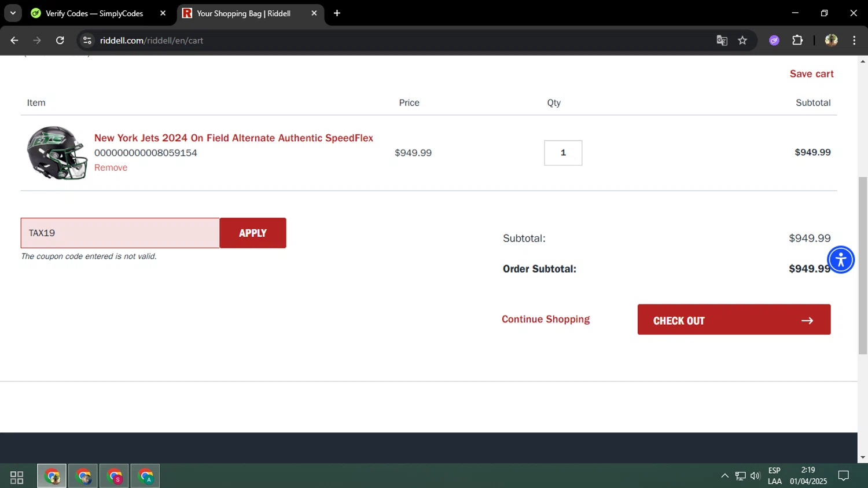This screenshot has width=868, height=488.
Task: Open the network status tray icon
Action: click(740, 476)
